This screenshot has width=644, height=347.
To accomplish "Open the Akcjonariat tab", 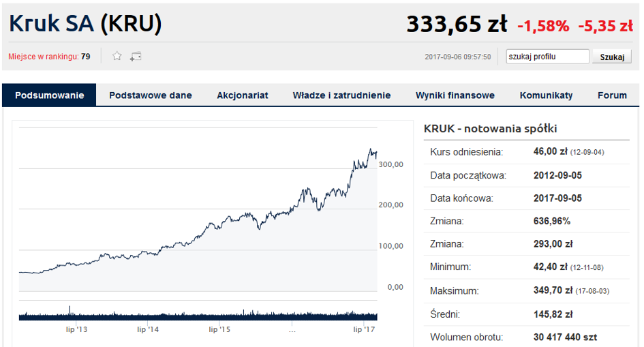I will (x=243, y=95).
